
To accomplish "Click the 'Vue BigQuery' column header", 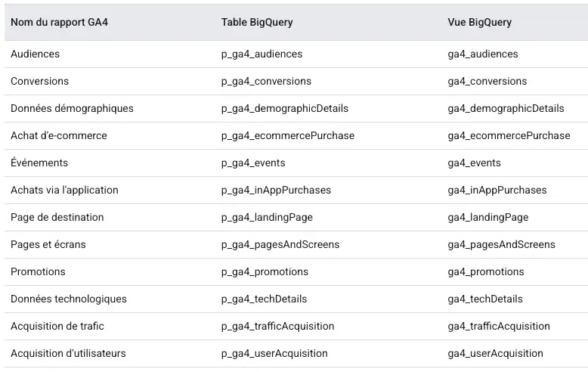I will (x=479, y=22).
